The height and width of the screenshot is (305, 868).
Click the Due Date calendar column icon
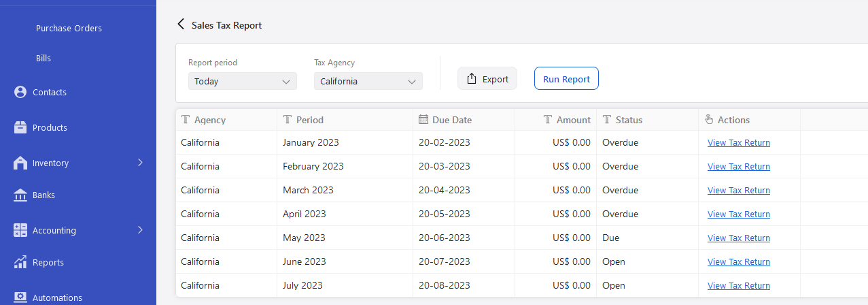[423, 120]
